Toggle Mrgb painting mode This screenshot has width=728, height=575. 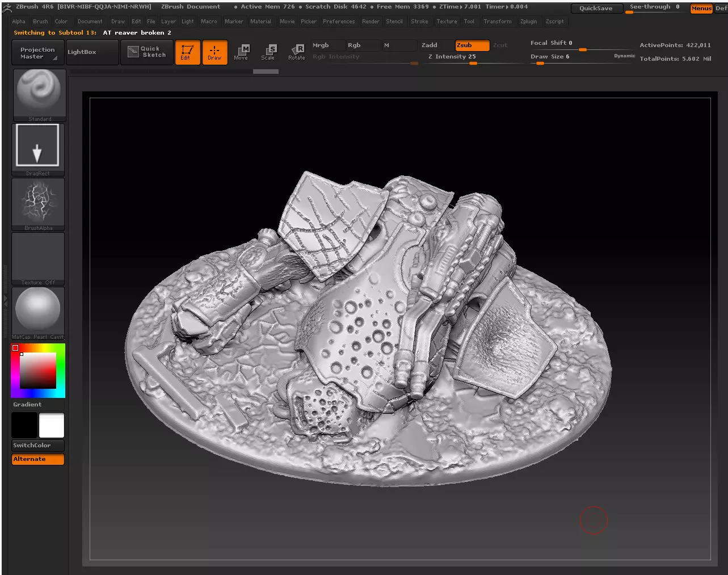click(328, 45)
